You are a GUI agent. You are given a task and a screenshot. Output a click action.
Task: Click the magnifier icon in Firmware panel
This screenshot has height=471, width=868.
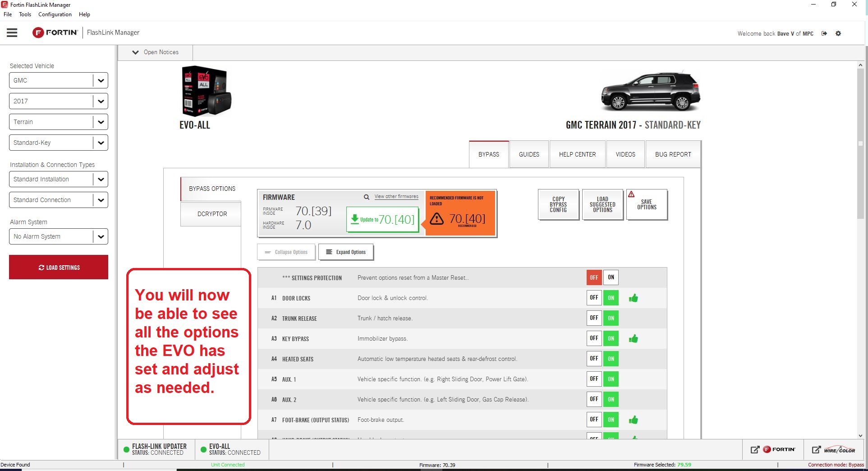(367, 197)
